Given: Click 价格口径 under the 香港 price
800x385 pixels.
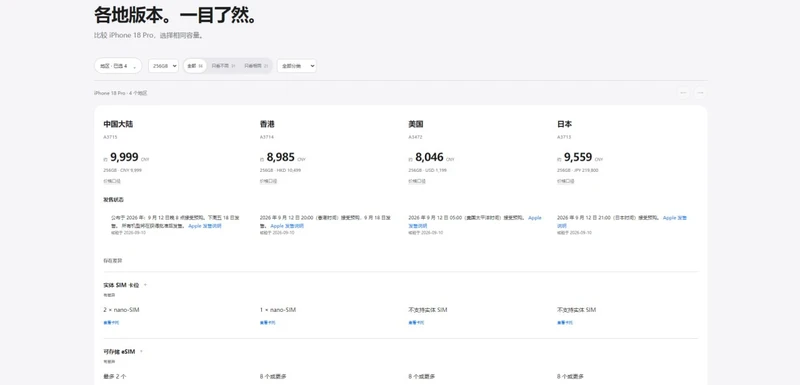Looking at the screenshot, I should pos(268,181).
